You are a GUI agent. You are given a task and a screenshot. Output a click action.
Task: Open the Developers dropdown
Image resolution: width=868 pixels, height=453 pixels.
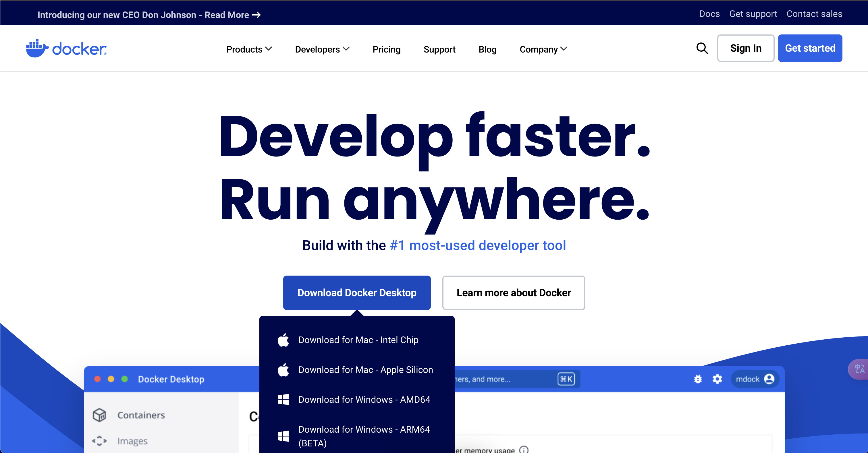(x=322, y=49)
